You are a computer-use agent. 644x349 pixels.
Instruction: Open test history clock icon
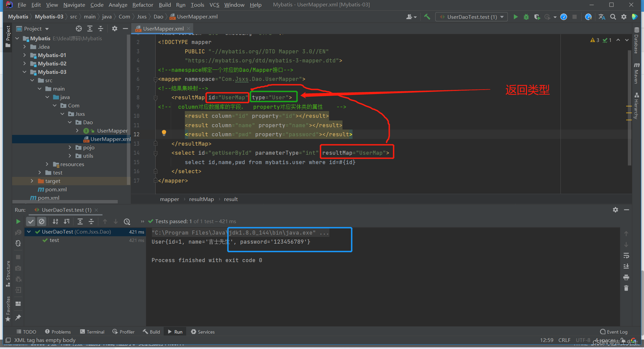[127, 221]
